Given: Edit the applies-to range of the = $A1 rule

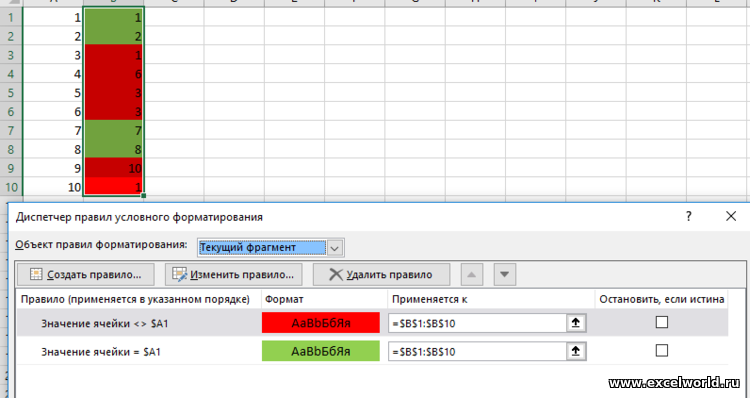Looking at the screenshot, I should tap(477, 352).
